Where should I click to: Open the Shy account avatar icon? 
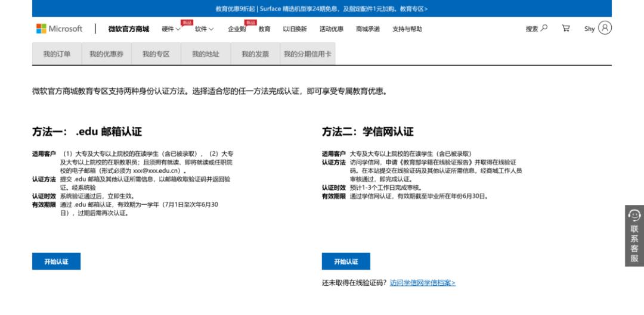click(605, 28)
